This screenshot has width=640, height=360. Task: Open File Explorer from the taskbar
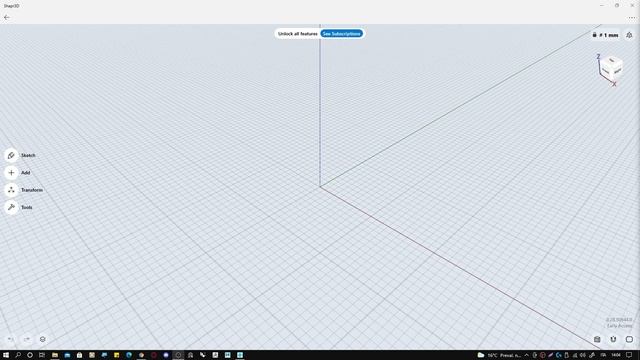tap(55, 355)
